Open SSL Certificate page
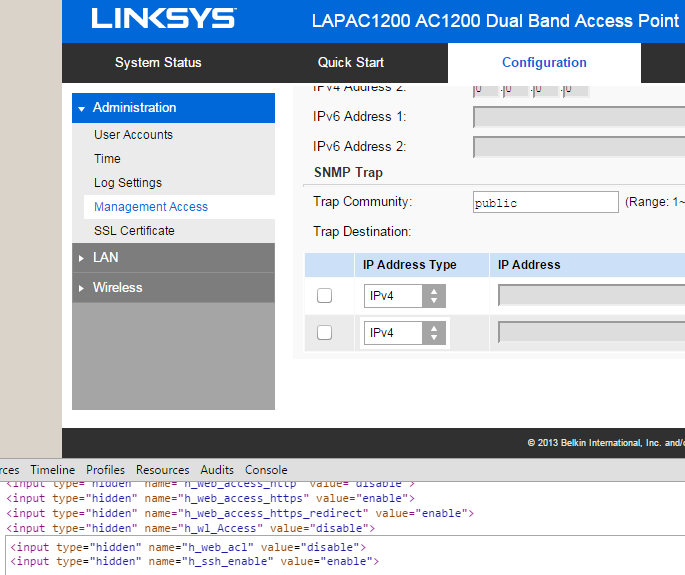685x575 pixels. point(134,231)
